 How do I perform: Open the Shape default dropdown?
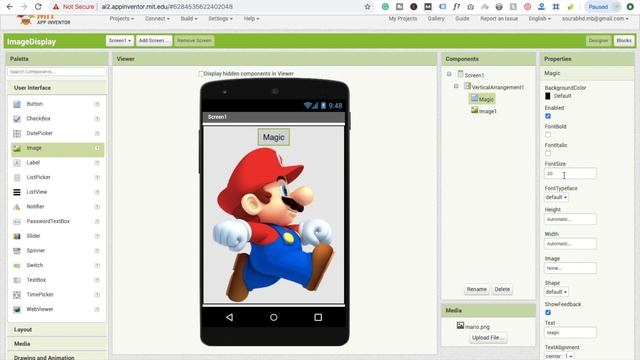click(556, 292)
